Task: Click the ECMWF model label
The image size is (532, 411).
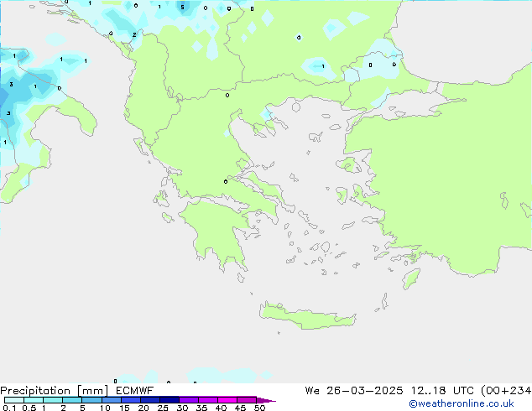Action: (135, 391)
